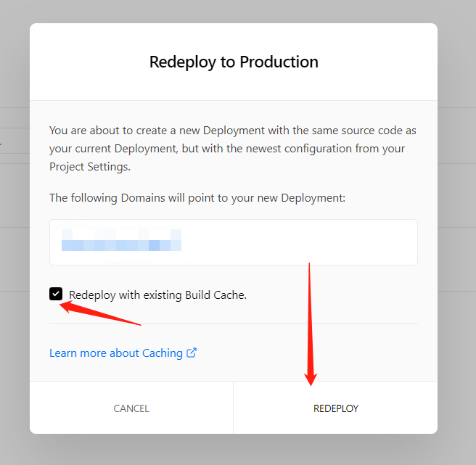Click the word "Caching" in the blue link
Image resolution: width=476 pixels, height=465 pixels.
pos(162,353)
